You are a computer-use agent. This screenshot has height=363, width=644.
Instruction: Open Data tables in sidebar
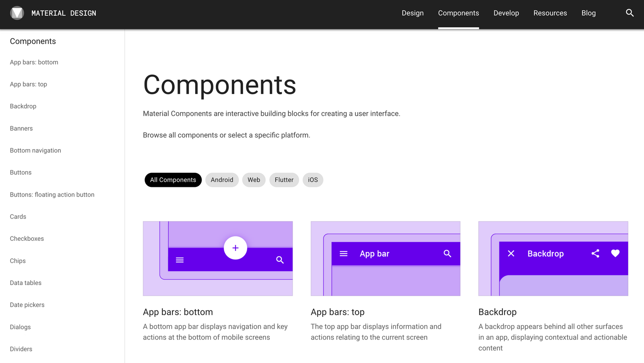point(26,283)
